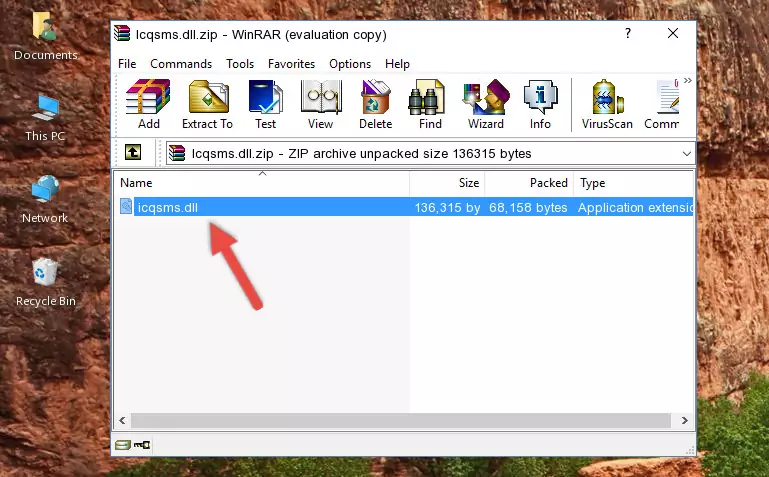
Task: Go up one folder level
Action: (x=133, y=152)
